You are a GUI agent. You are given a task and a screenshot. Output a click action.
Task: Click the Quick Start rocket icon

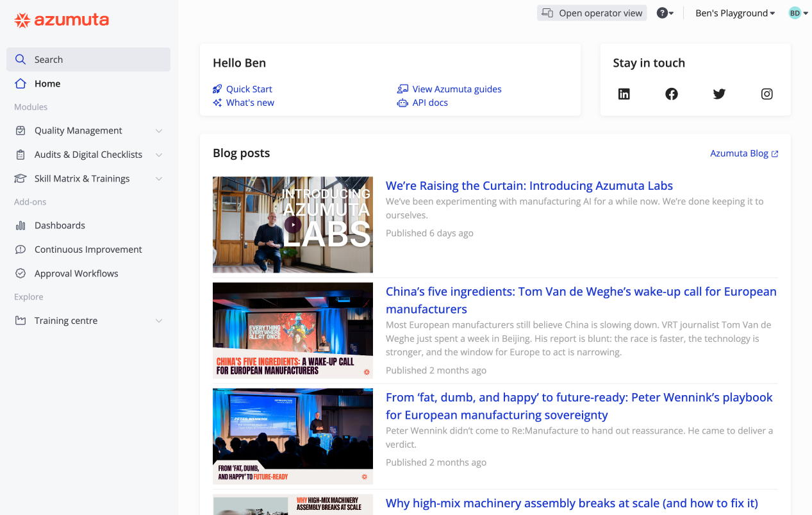[218, 89]
